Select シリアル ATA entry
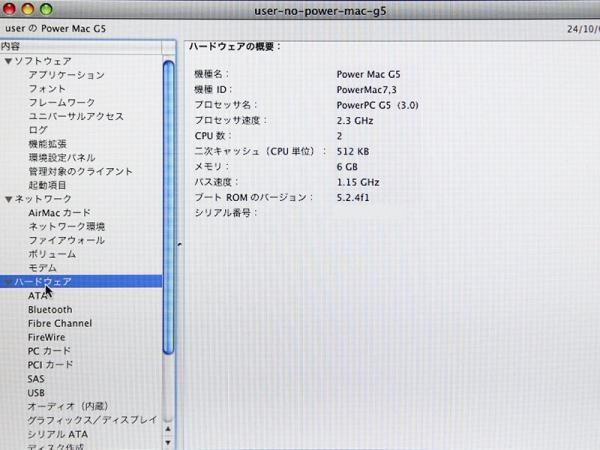Image resolution: width=600 pixels, height=450 pixels. pyautogui.click(x=57, y=434)
